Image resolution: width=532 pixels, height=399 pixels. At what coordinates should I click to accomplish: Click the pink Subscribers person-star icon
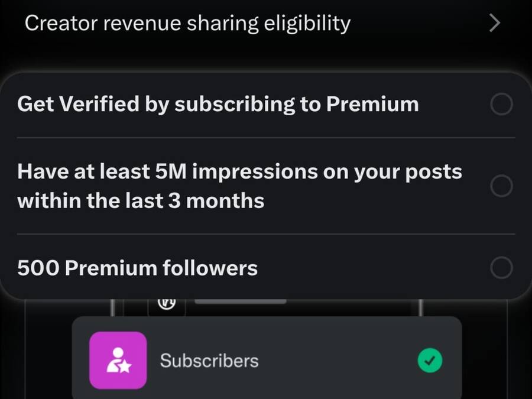(x=118, y=360)
